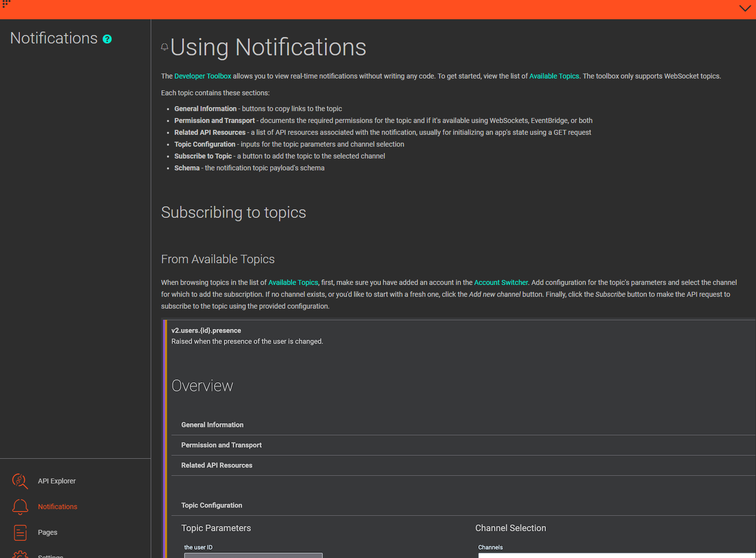The width and height of the screenshot is (756, 558).
Task: Click the API Explorer magnifier icon
Action: pyautogui.click(x=20, y=481)
